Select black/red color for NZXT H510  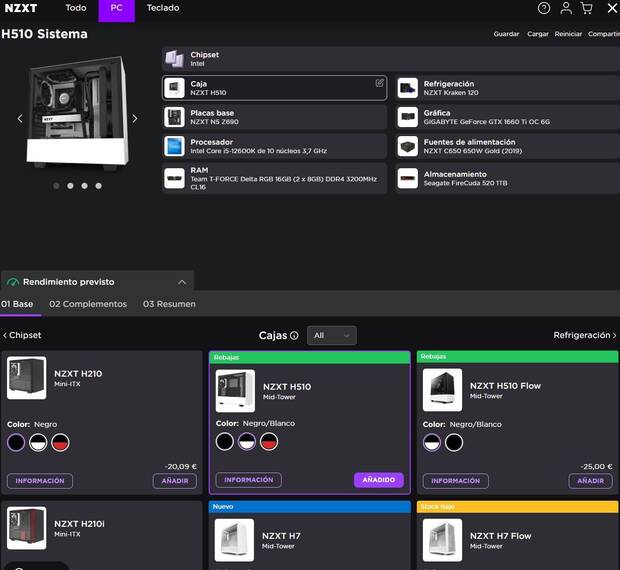point(269,442)
